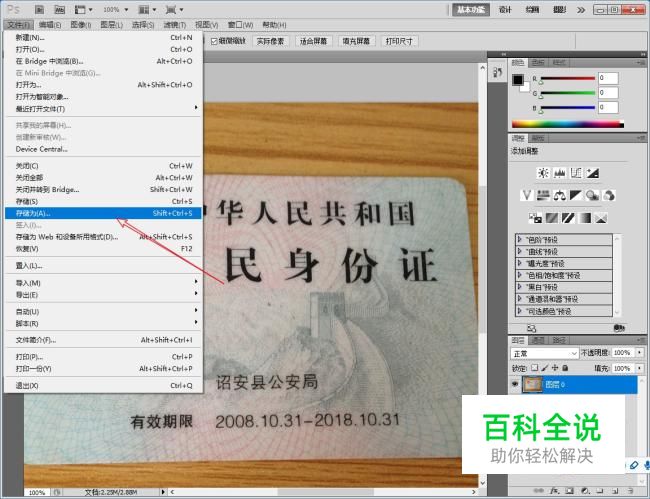This screenshot has width=650, height=499.
Task: Open the 滤镜(T) menu
Action: (175, 25)
